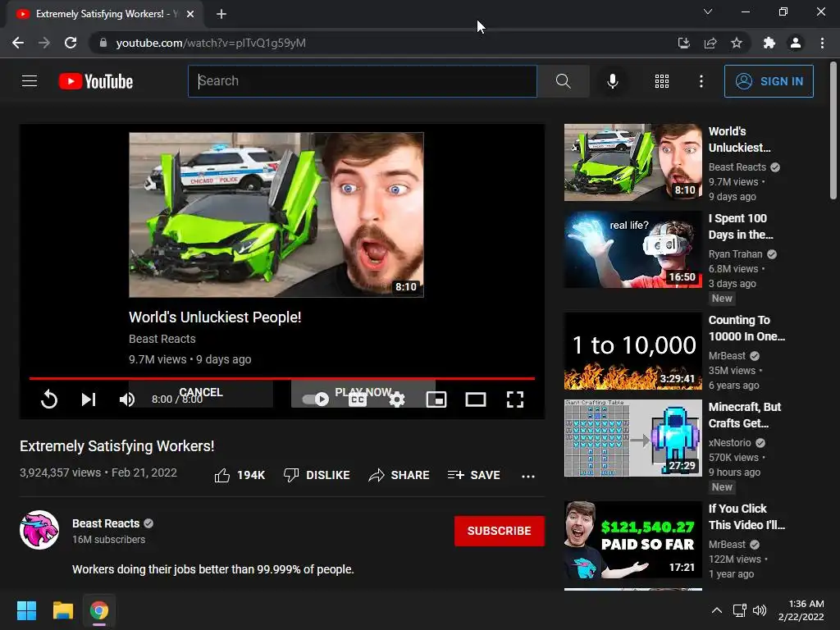This screenshot has height=630, width=840.
Task: Reload the page
Action: pyautogui.click(x=71, y=43)
